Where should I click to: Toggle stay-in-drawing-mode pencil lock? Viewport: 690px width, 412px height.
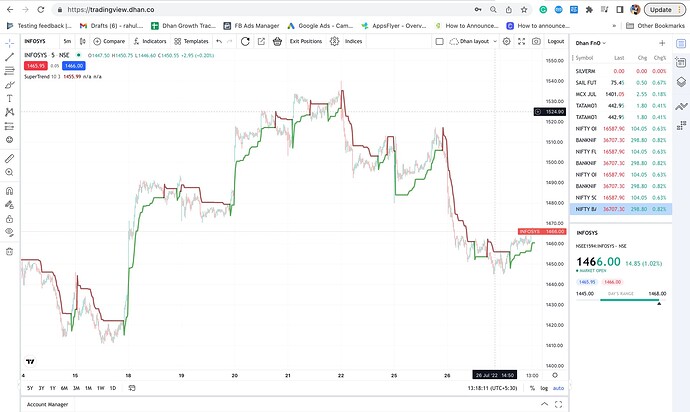coord(9,205)
